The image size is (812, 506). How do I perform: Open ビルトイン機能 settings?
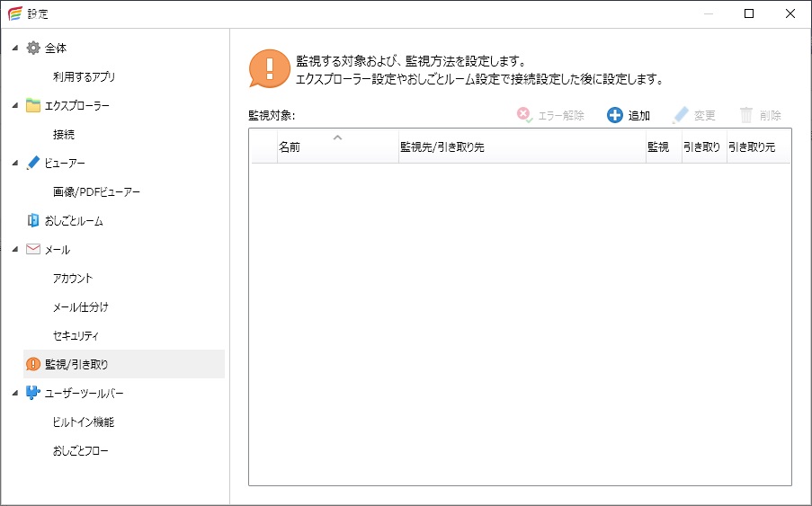point(84,422)
